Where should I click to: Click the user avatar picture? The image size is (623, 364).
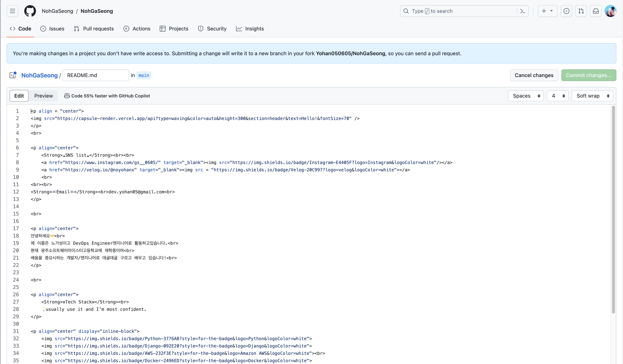coord(610,11)
